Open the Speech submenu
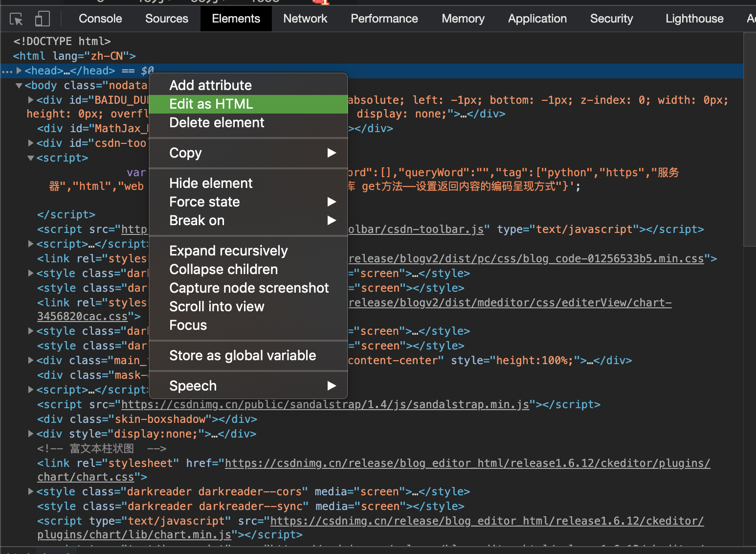The height and width of the screenshot is (554, 756). [x=248, y=386]
